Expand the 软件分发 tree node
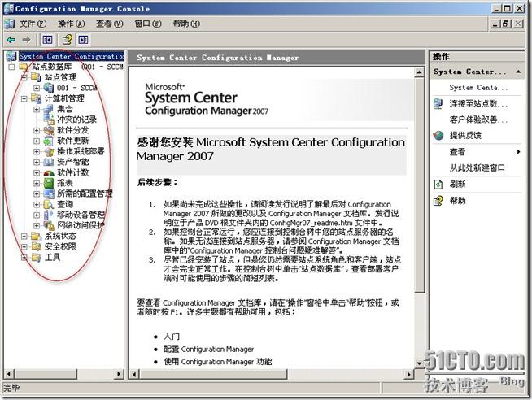The image size is (532, 400). click(37, 130)
